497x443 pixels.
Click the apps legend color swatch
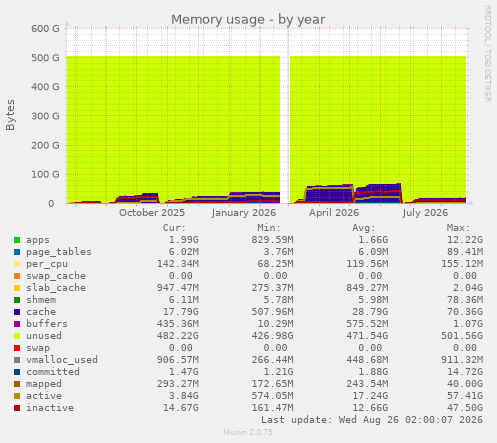(x=17, y=240)
